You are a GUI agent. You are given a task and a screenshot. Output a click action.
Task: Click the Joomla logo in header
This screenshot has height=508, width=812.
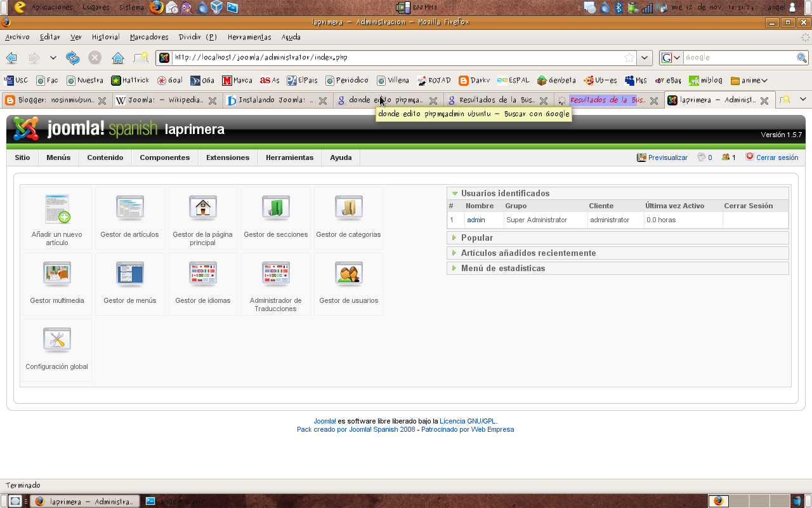(x=26, y=128)
